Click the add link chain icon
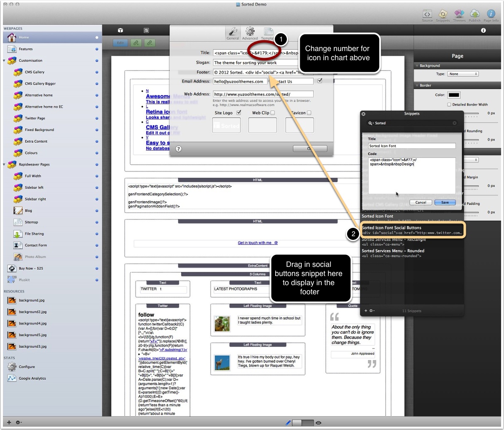Image resolution: width=504 pixels, height=430 pixels. coord(135,43)
